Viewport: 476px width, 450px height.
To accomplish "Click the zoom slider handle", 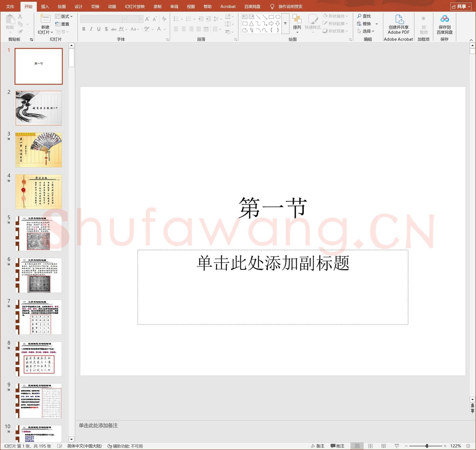I will pyautogui.click(x=427, y=446).
